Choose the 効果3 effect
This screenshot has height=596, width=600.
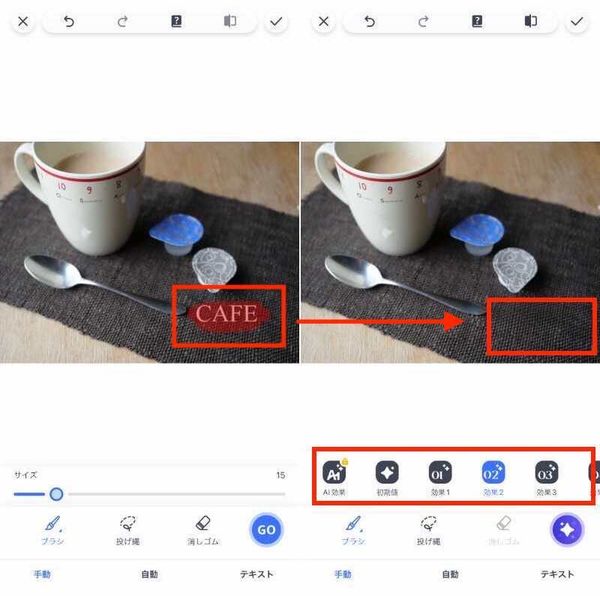pos(546,478)
